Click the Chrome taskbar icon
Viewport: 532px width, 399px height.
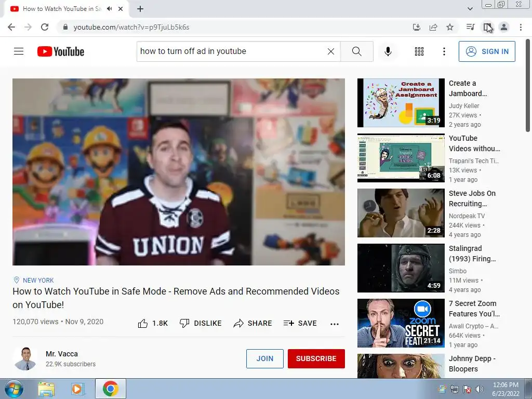point(110,389)
